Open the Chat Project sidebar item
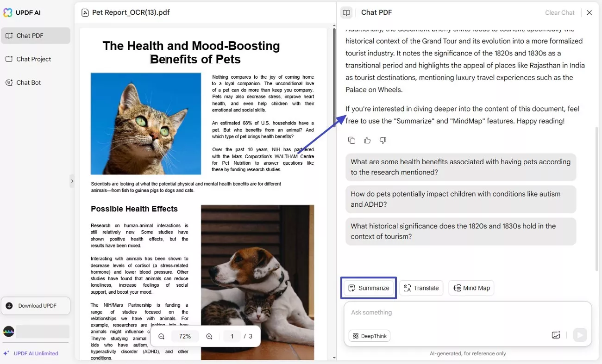 click(x=36, y=59)
